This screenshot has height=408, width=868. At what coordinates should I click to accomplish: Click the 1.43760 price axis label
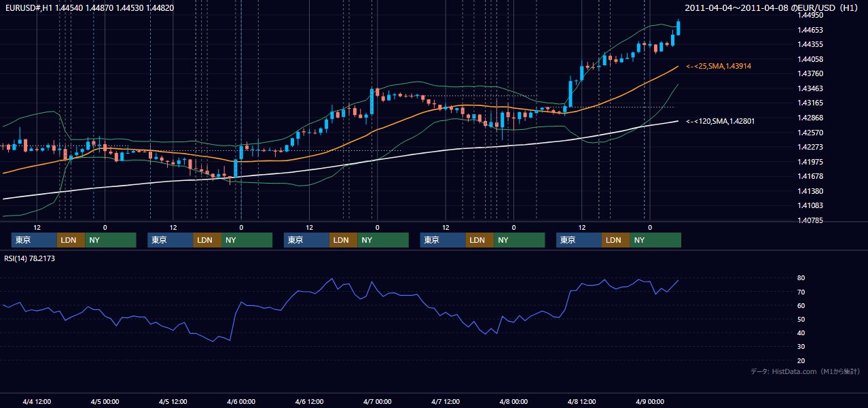(x=810, y=73)
